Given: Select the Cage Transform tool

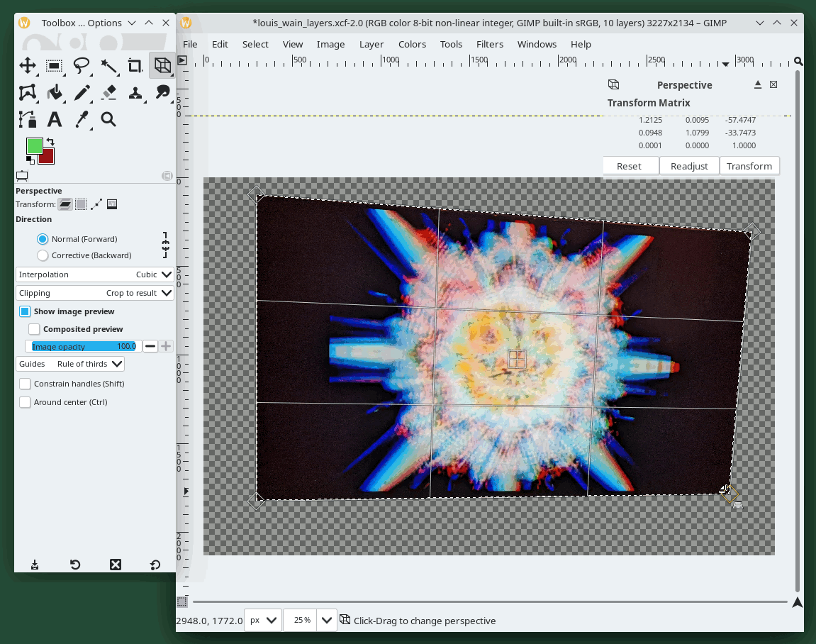Looking at the screenshot, I should [28, 93].
